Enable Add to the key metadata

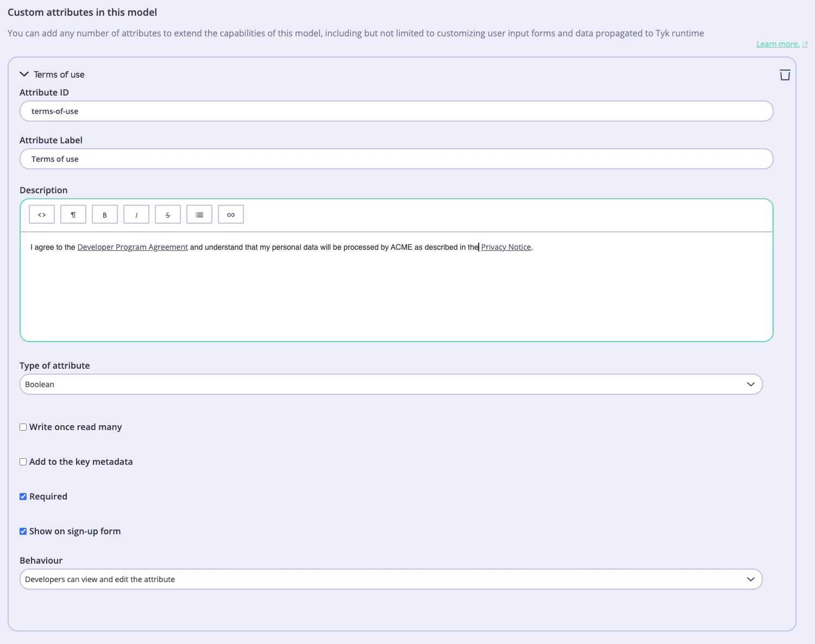pyautogui.click(x=23, y=462)
